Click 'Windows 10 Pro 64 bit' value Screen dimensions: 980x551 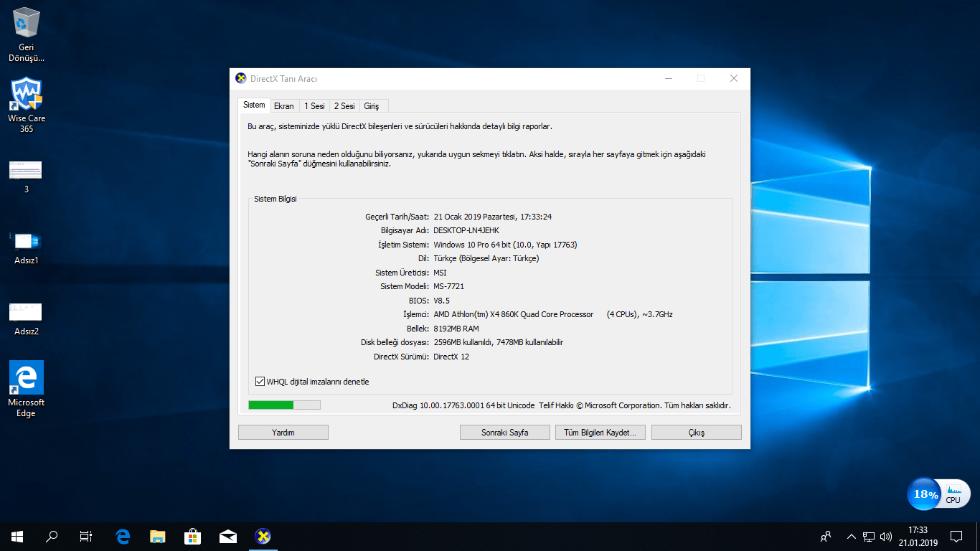(473, 245)
